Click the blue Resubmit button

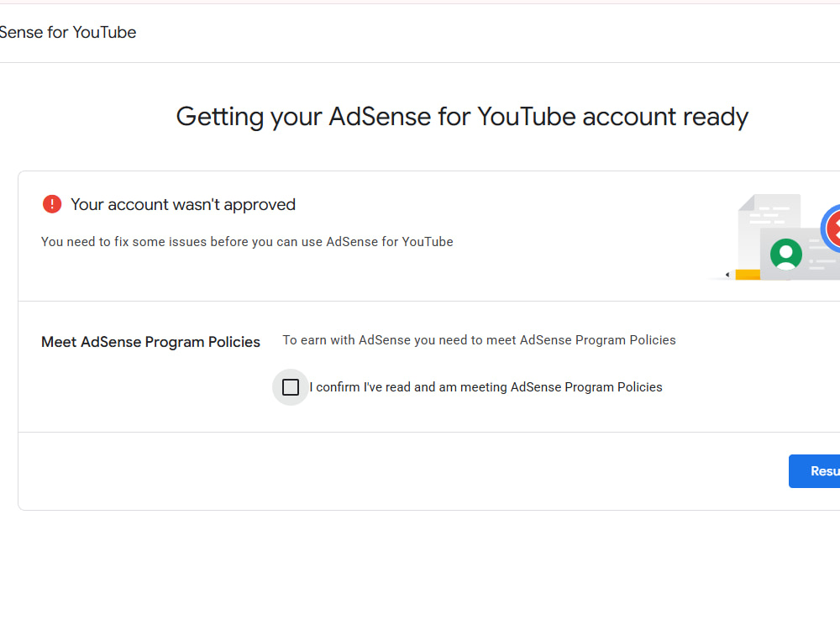point(814,471)
